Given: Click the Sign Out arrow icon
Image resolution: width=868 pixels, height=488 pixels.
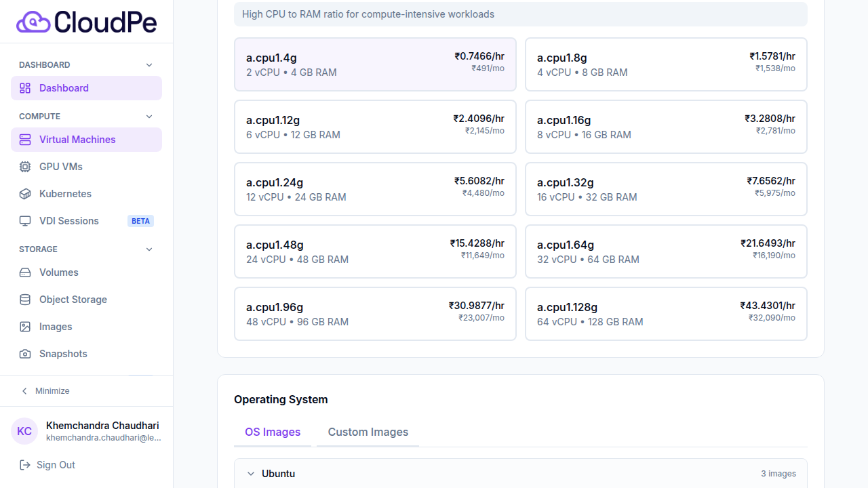Looking at the screenshot, I should 25,465.
